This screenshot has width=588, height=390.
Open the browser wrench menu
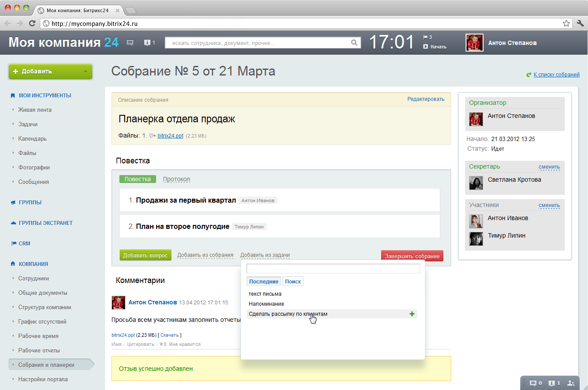click(581, 24)
